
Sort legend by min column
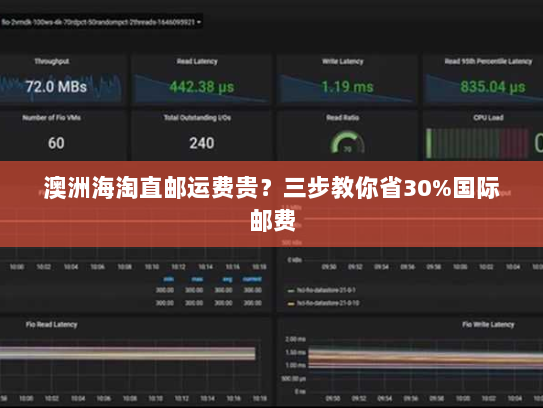coord(169,279)
